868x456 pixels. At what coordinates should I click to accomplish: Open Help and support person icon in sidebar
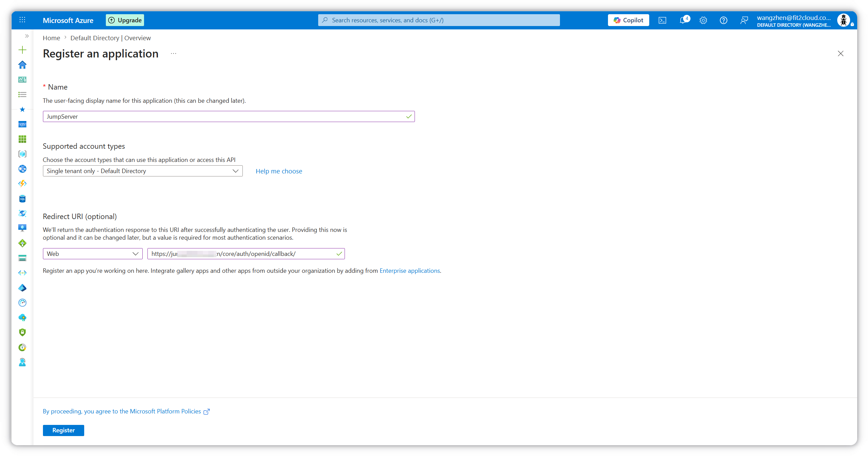coord(22,362)
